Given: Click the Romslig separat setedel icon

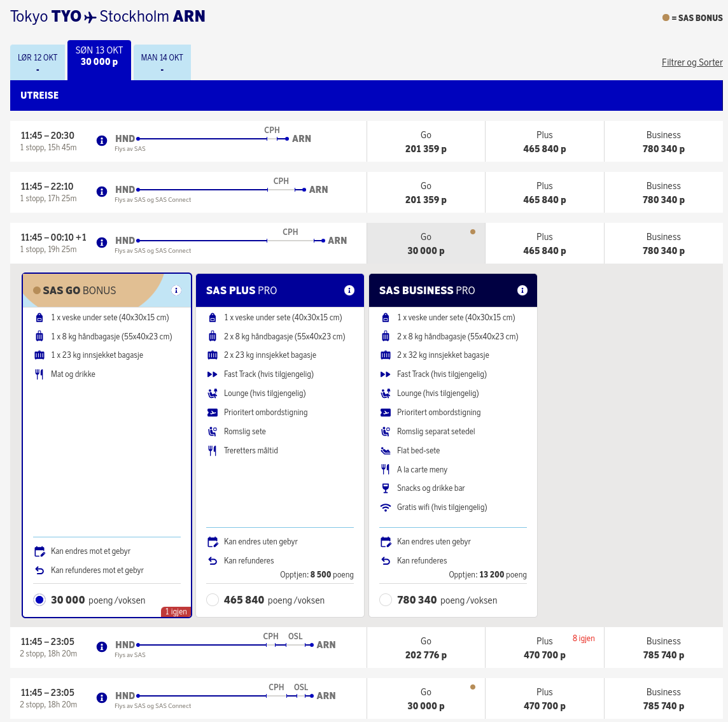Looking at the screenshot, I should point(386,432).
